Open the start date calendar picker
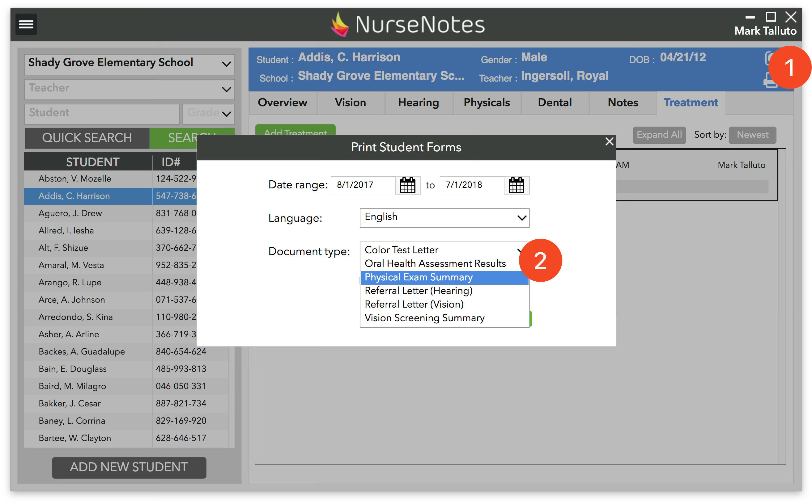 407,185
